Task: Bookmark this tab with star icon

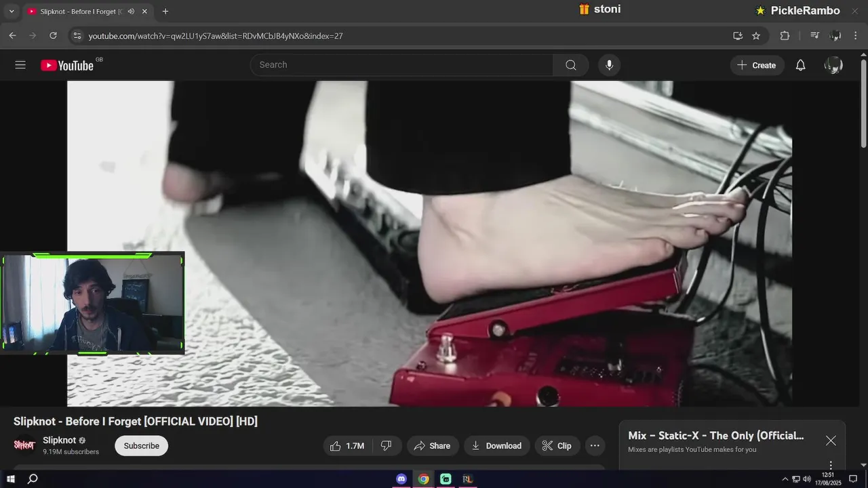Action: pos(756,36)
